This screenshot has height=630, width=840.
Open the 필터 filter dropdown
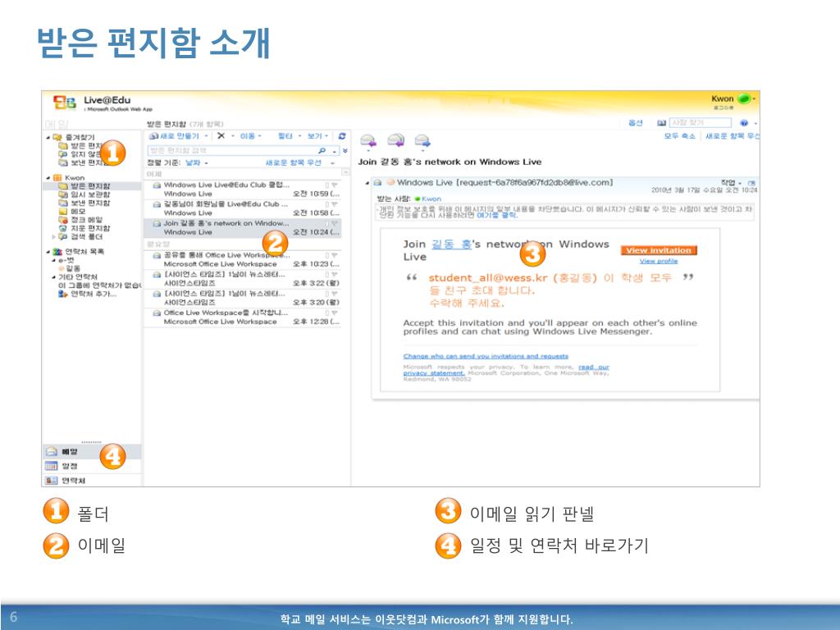(x=290, y=136)
